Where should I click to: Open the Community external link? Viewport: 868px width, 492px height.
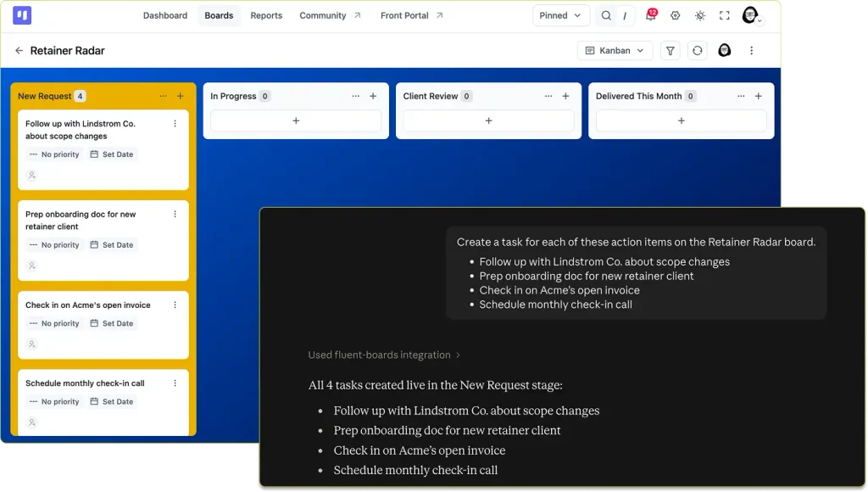click(x=330, y=15)
